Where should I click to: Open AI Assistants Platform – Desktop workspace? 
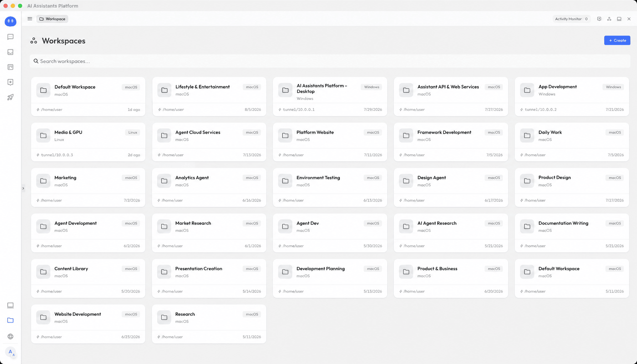pos(330,97)
